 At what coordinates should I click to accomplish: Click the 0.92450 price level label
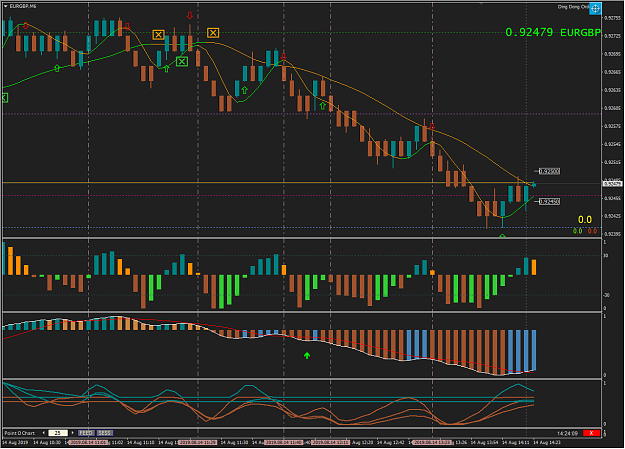pyautogui.click(x=550, y=202)
